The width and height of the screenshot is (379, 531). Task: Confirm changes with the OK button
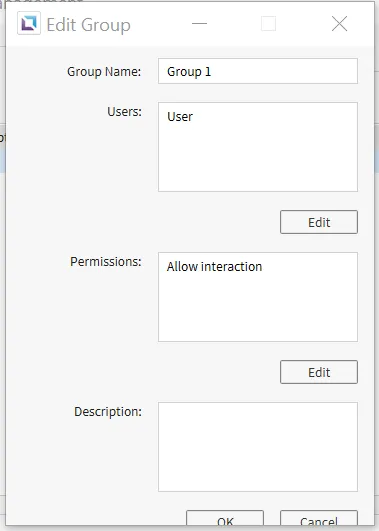click(225, 518)
